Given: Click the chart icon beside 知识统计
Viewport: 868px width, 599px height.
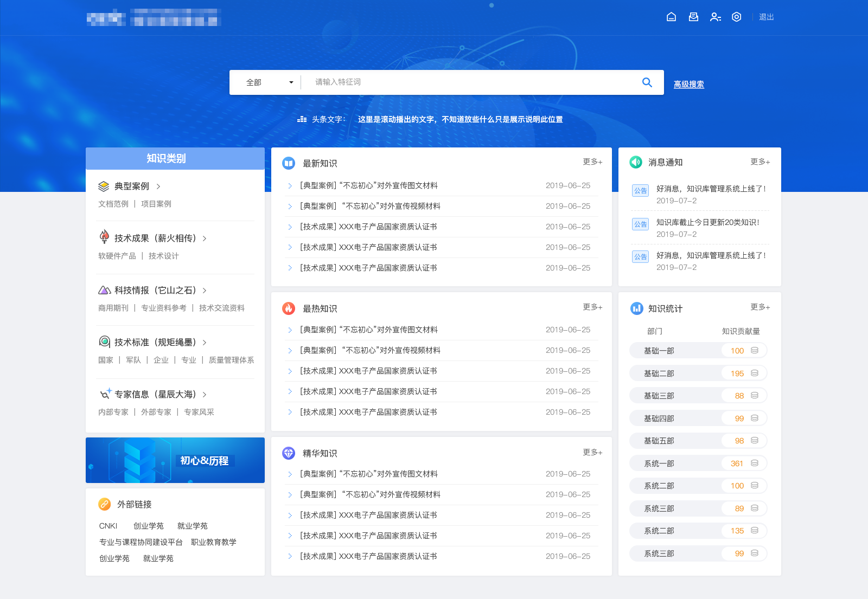Looking at the screenshot, I should pos(636,308).
